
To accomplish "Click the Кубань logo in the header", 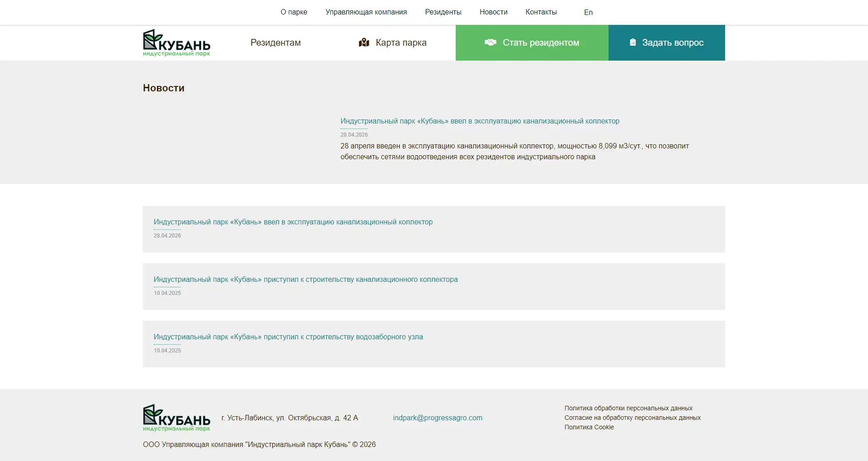I will [x=177, y=43].
